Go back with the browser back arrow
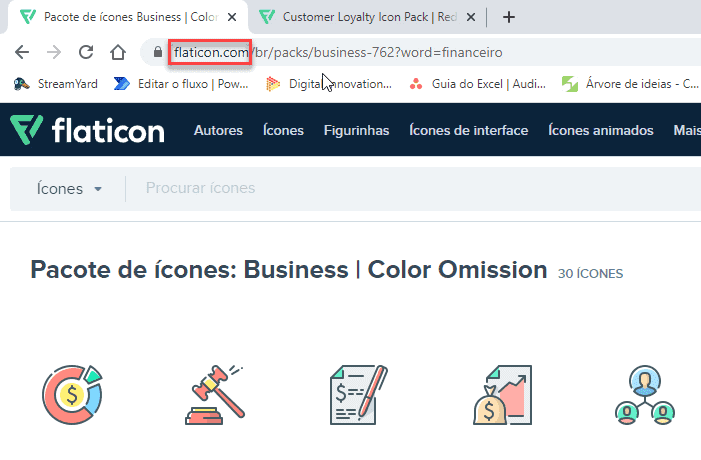701x460 pixels. pos(22,52)
